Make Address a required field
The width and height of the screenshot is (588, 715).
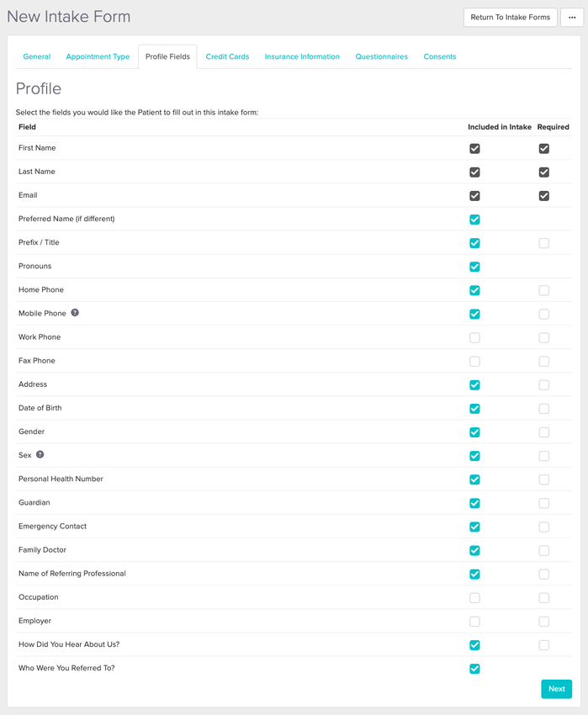(543, 384)
